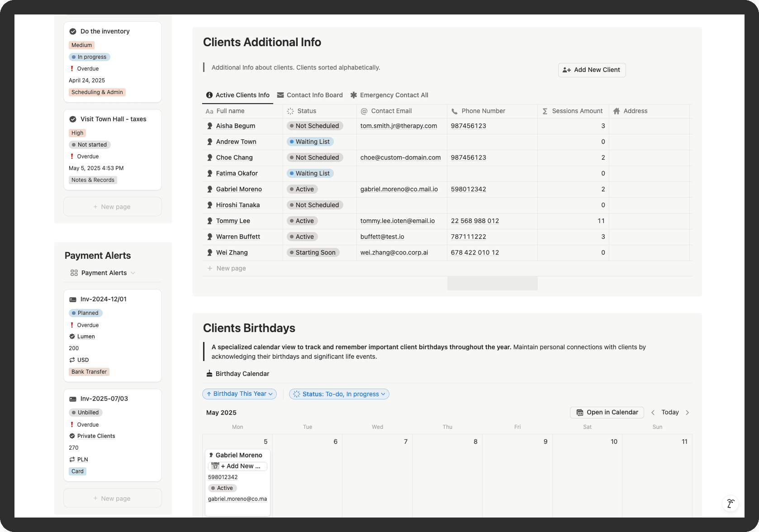Click the floating help icon at bottom right
The image size is (759, 532).
(x=730, y=503)
